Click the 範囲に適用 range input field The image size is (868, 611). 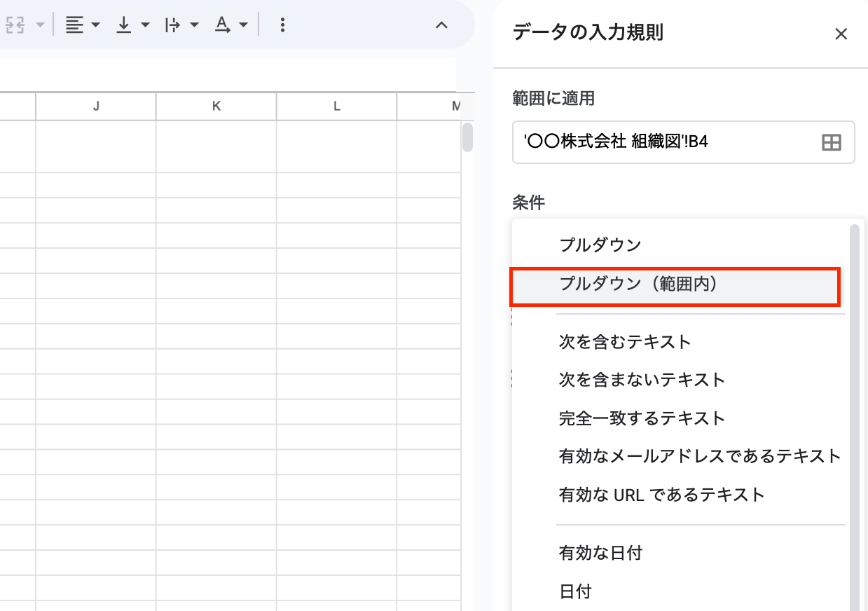point(666,142)
